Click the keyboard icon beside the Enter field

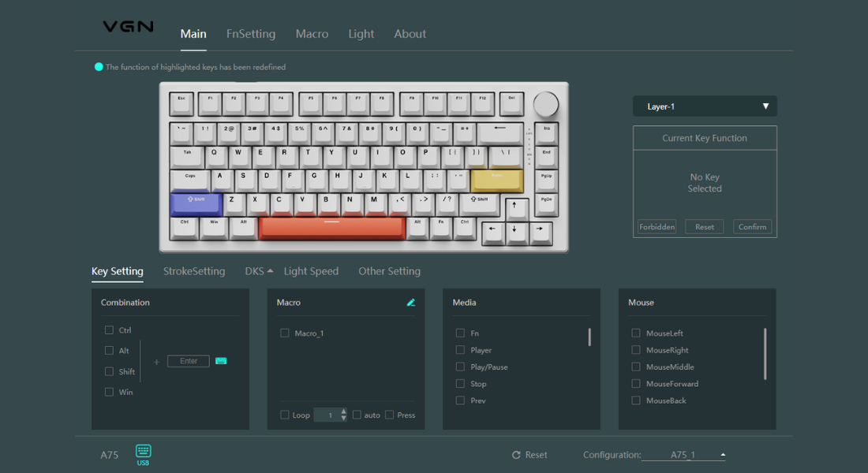point(221,360)
